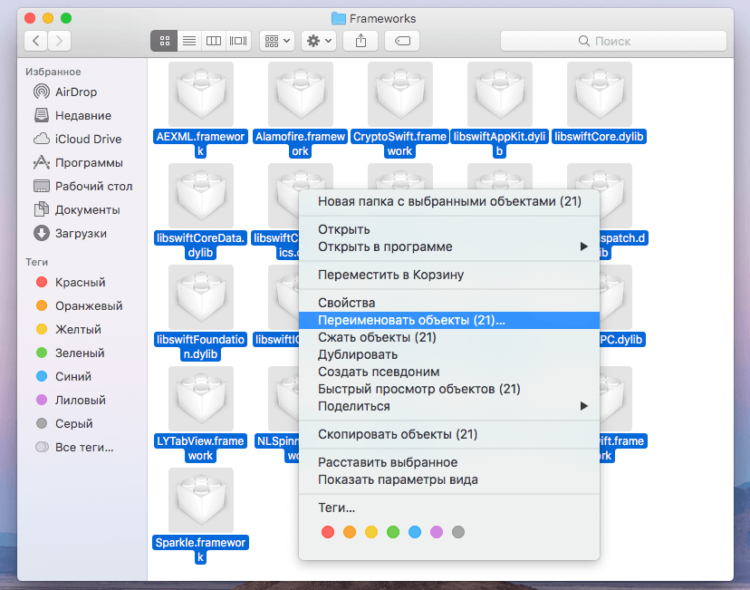
Task: Open the gear action menu
Action: (319, 41)
